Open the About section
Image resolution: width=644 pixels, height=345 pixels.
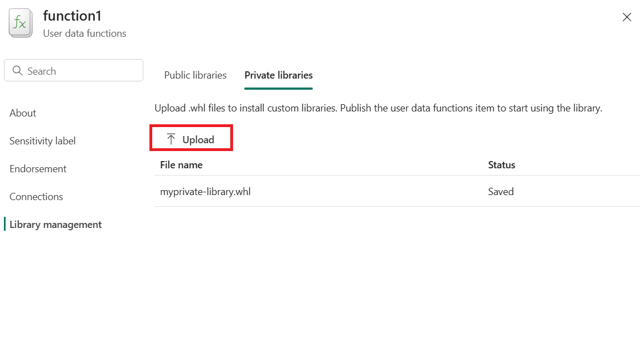[23, 113]
